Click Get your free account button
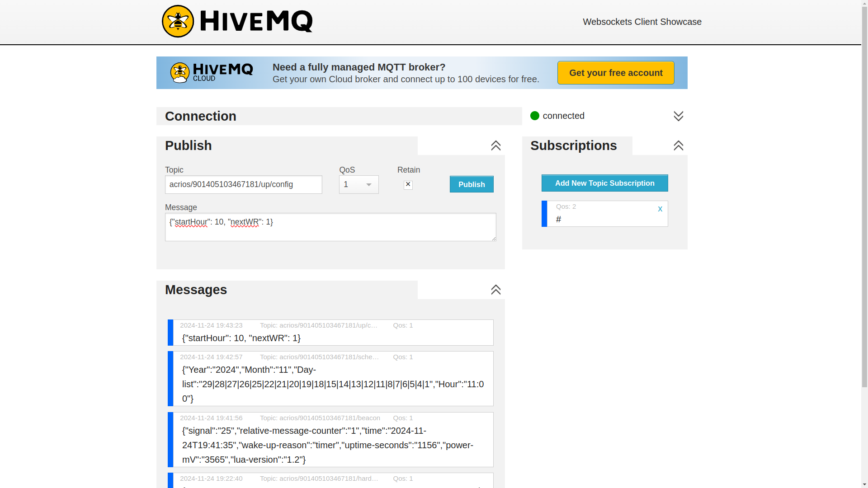868x488 pixels. pyautogui.click(x=616, y=73)
